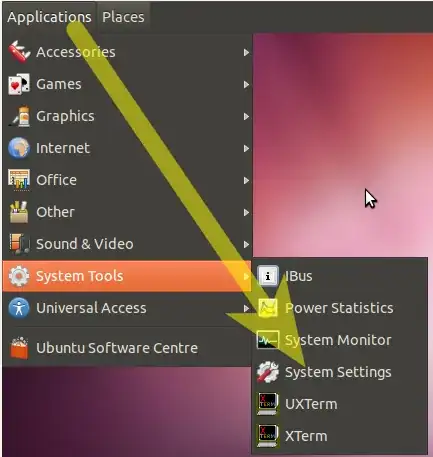Click the System Settings wrench-gear icon
Image resolution: width=433 pixels, height=457 pixels.
coord(268,372)
